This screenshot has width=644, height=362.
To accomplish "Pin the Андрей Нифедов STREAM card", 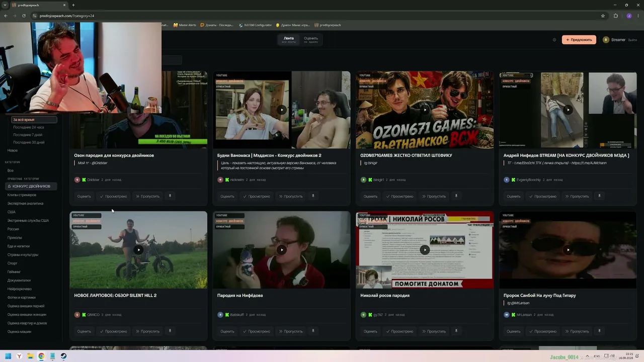I will pyautogui.click(x=599, y=196).
